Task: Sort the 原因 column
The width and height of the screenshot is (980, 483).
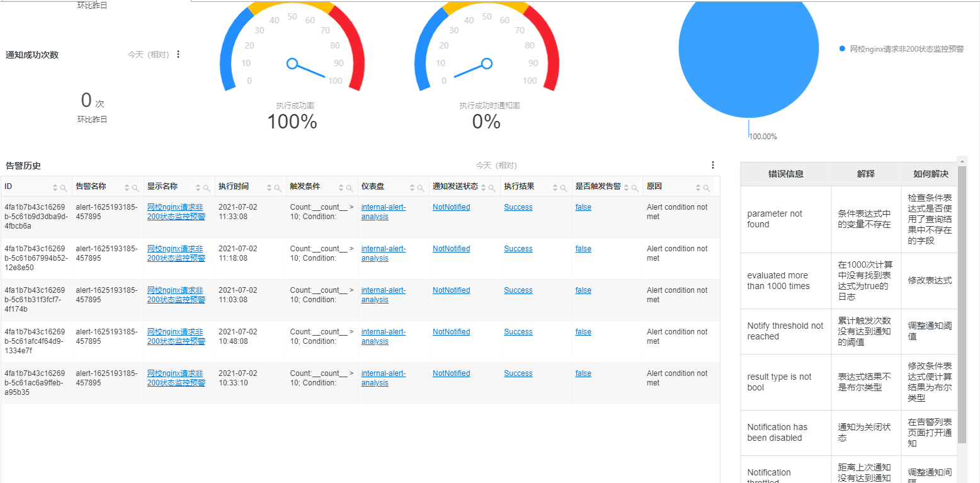Action: (698, 188)
